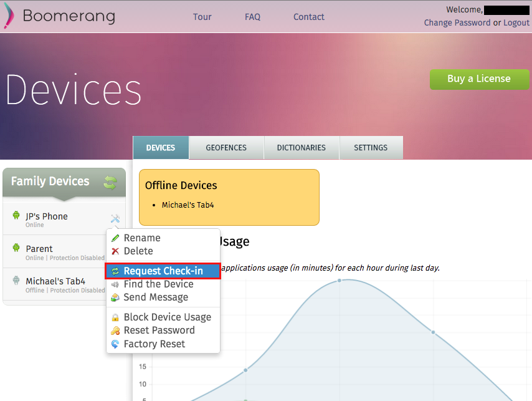Click the Change Password link

point(457,22)
